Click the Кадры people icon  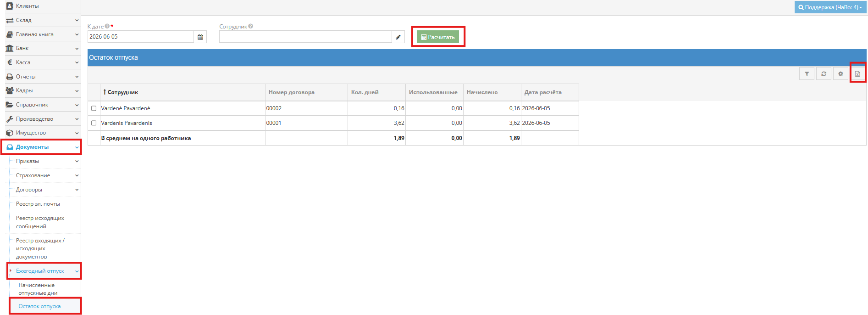[x=10, y=90]
